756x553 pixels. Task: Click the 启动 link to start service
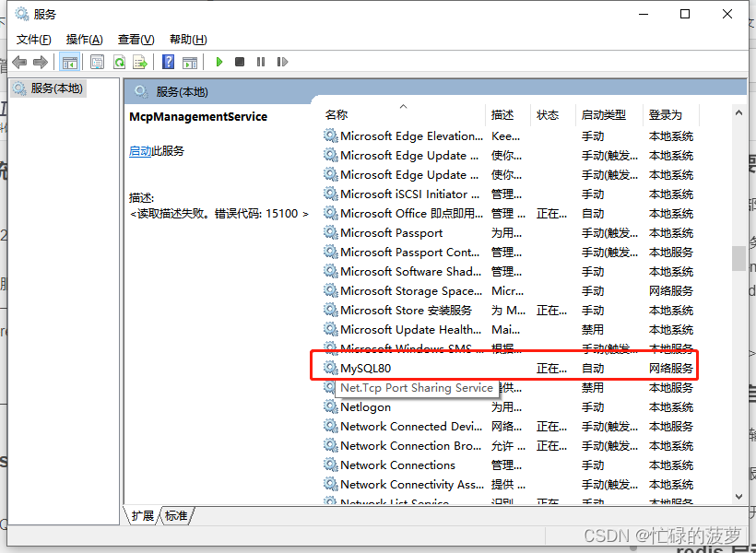[x=140, y=151]
